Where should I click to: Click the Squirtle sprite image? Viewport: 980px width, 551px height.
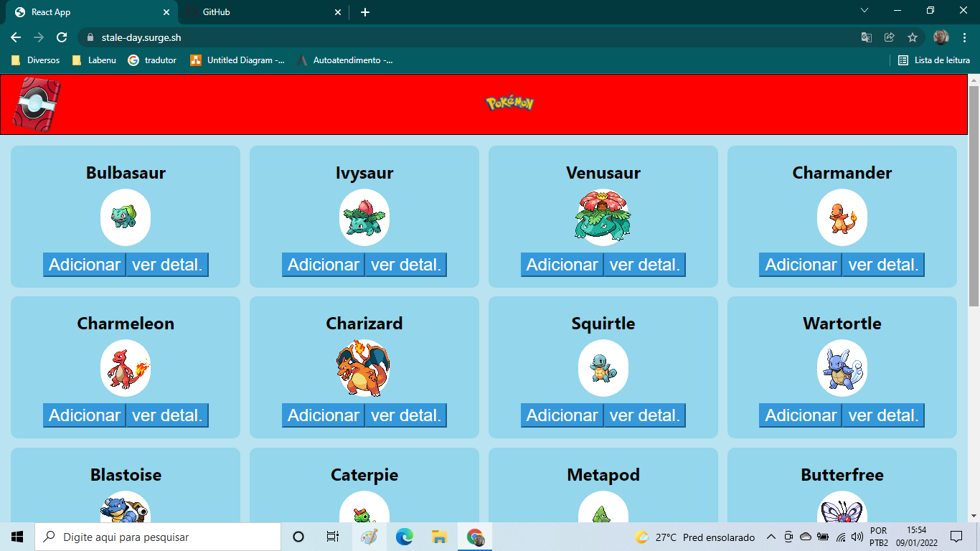[603, 368]
